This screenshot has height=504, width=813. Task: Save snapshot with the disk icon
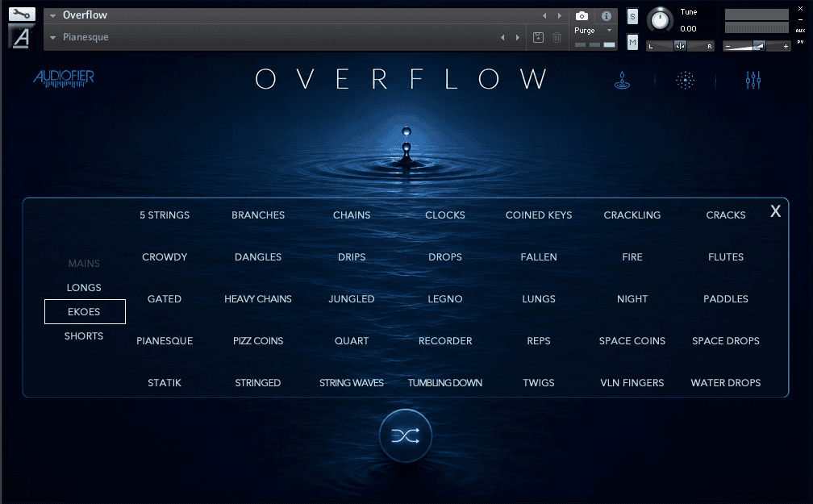538,37
